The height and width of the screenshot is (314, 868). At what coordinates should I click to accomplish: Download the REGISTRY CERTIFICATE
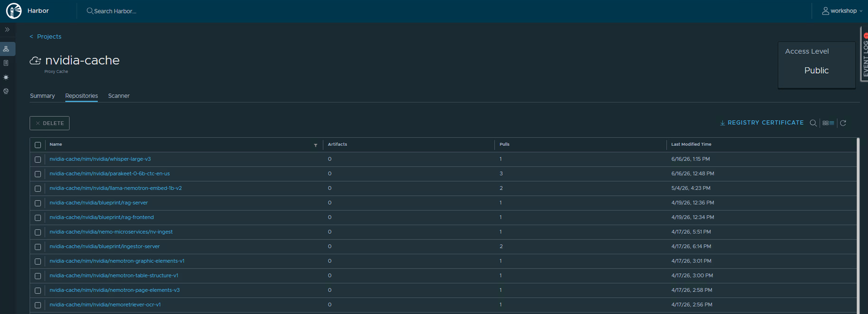(x=762, y=123)
